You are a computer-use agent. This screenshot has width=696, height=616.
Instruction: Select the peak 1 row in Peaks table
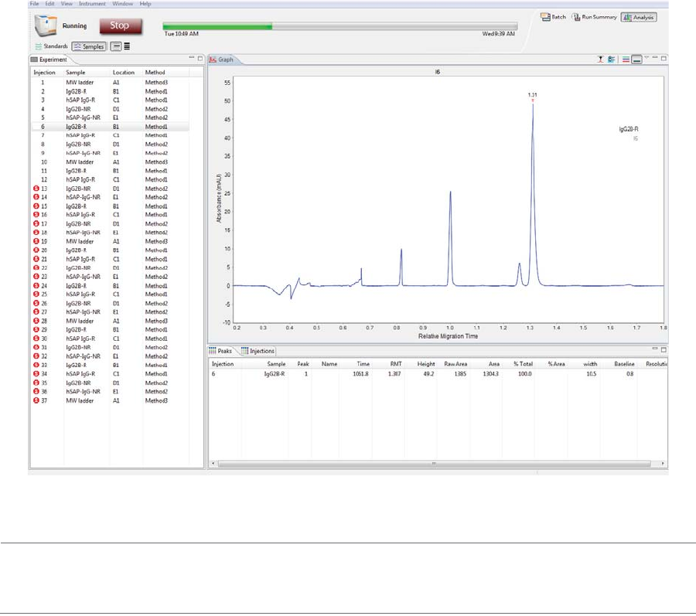click(x=438, y=374)
